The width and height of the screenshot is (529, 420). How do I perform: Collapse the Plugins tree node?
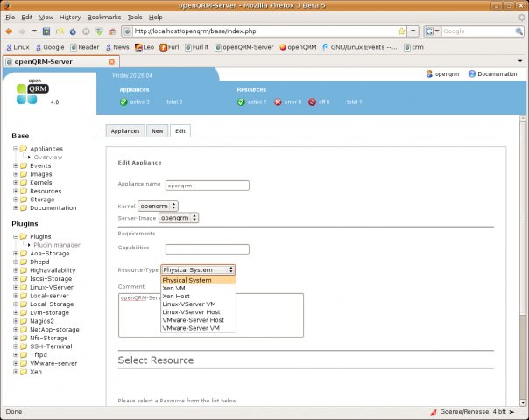click(x=16, y=236)
